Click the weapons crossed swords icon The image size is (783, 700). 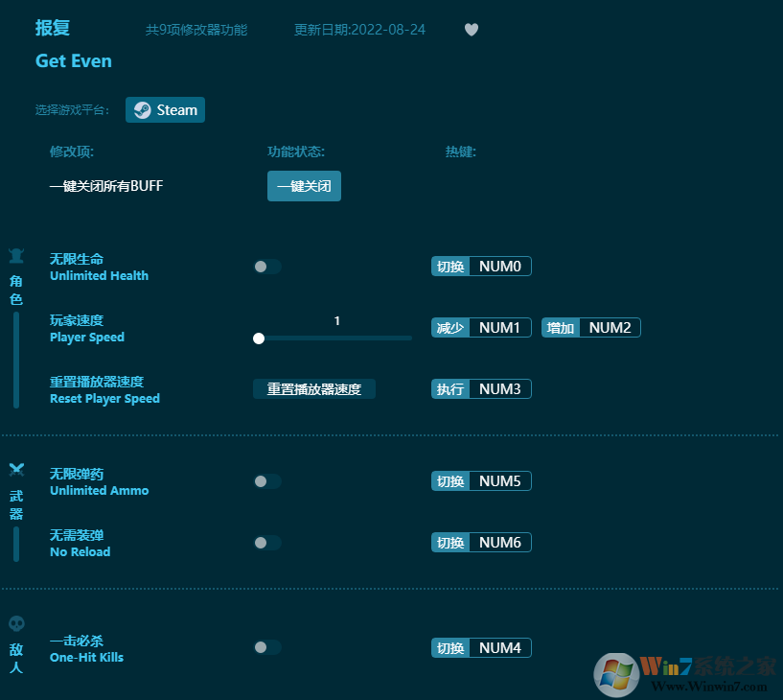pyautogui.click(x=16, y=470)
